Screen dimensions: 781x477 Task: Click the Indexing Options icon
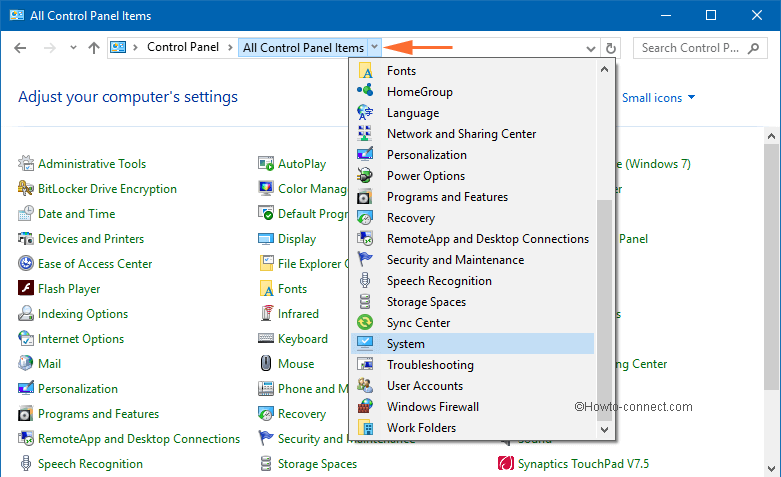pos(26,314)
